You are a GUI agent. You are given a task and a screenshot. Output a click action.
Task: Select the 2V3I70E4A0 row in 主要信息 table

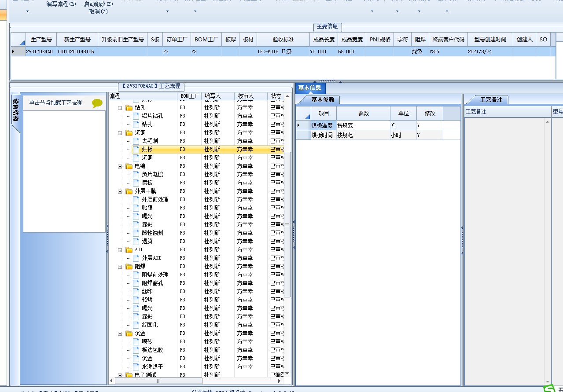[x=283, y=51]
